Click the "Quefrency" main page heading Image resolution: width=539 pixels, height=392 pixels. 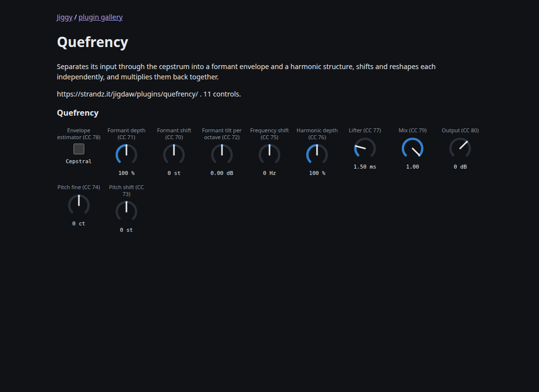click(x=93, y=42)
